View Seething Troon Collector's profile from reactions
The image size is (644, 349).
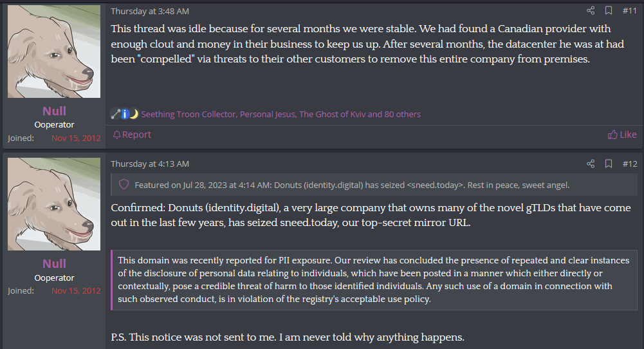click(x=189, y=114)
